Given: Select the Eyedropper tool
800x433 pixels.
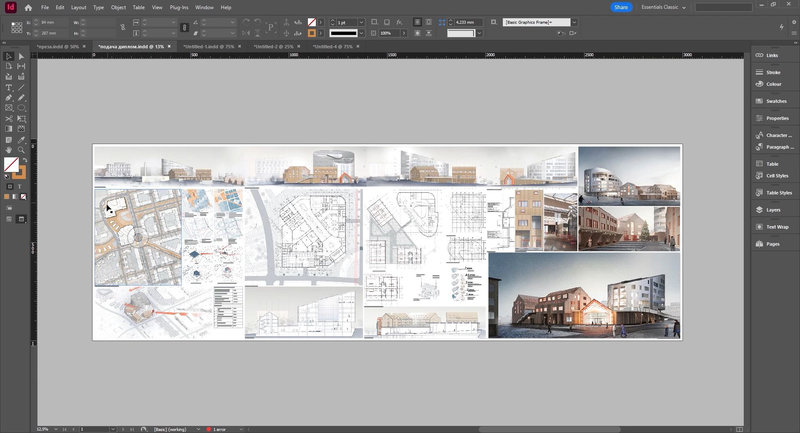Looking at the screenshot, I should [21, 139].
